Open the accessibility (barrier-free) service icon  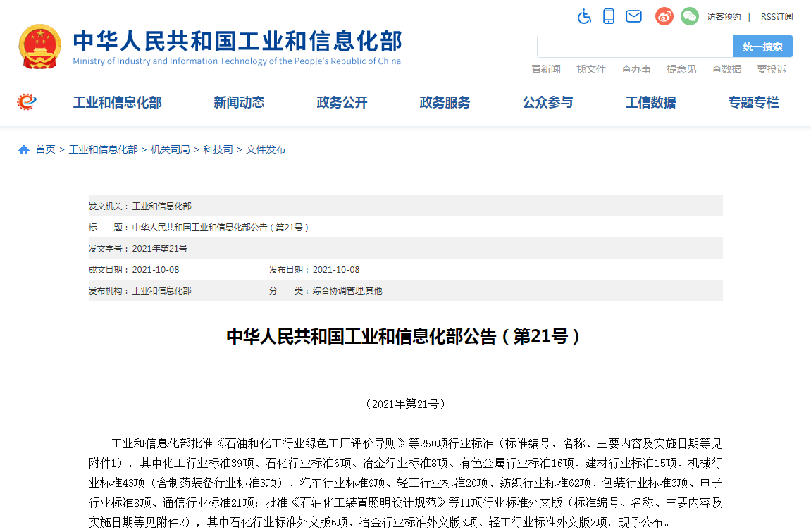click(584, 16)
